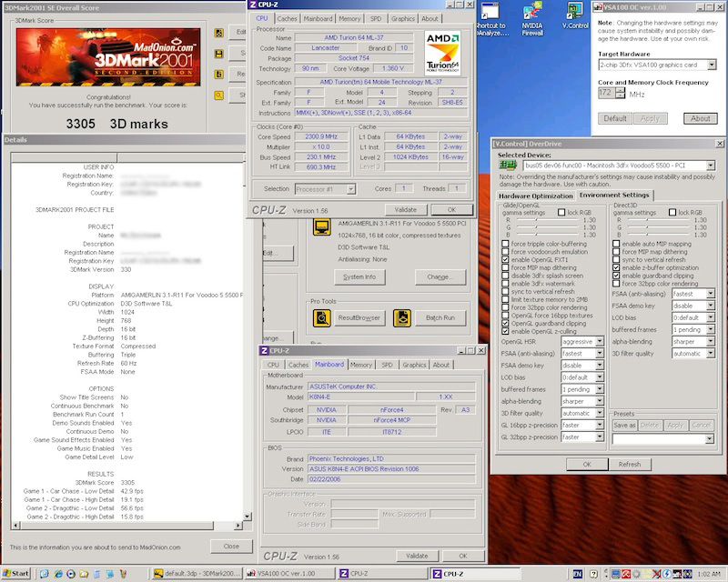This screenshot has height=582, width=728.
Task: Open the Target Hardware dropdown in VSA100 OC
Action: (x=712, y=65)
